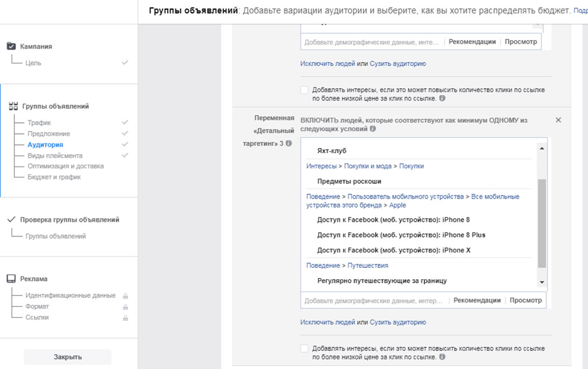Click the Покупки breadcrumb link
Viewport: 588px width, 369px height.
coord(411,166)
